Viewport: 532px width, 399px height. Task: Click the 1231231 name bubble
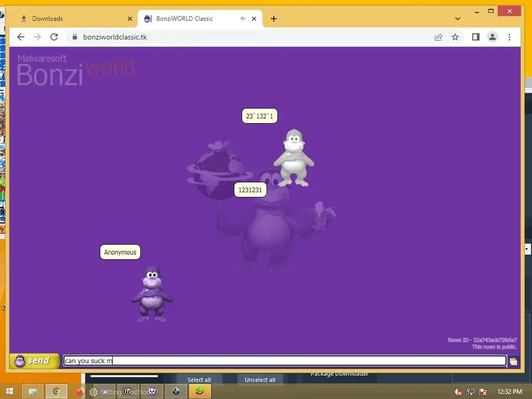point(250,190)
